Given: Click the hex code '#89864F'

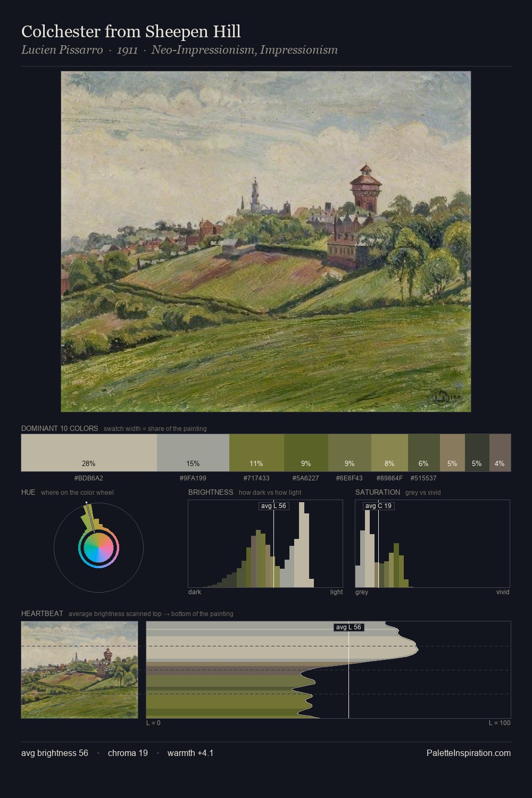Looking at the screenshot, I should point(389,478).
